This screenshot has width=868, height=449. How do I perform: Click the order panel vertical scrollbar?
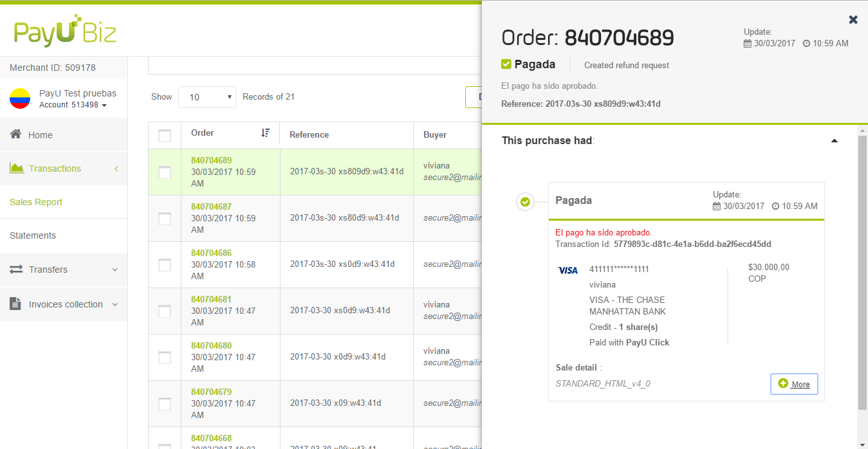862,270
